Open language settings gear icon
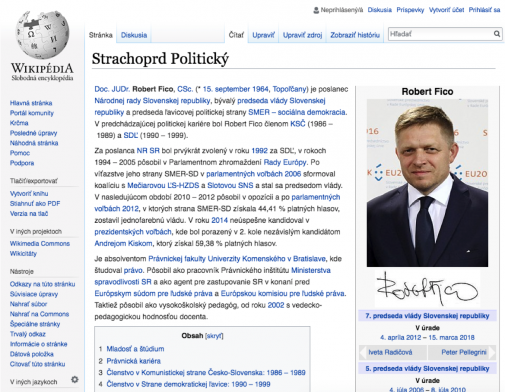The image size is (505, 392). 75,379
